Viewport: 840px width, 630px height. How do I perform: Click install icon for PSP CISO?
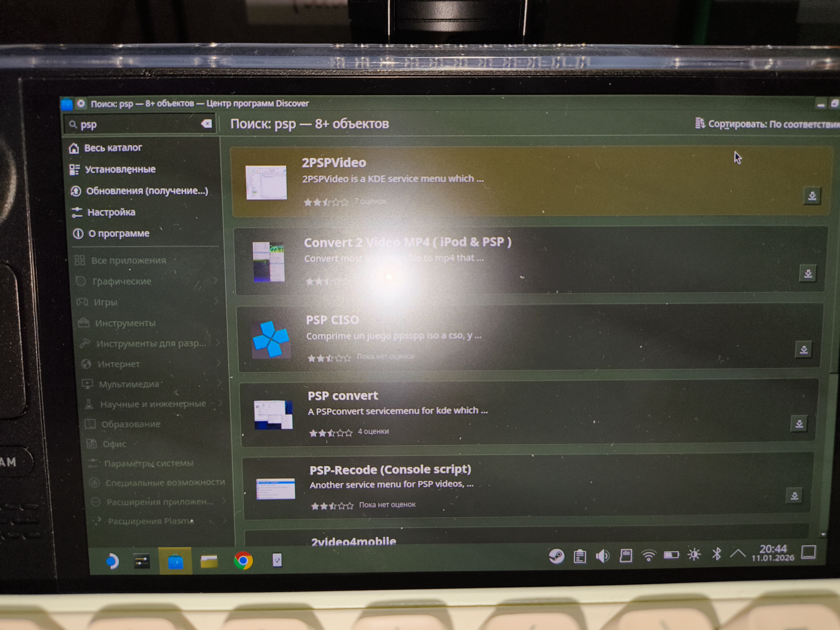pos(803,350)
